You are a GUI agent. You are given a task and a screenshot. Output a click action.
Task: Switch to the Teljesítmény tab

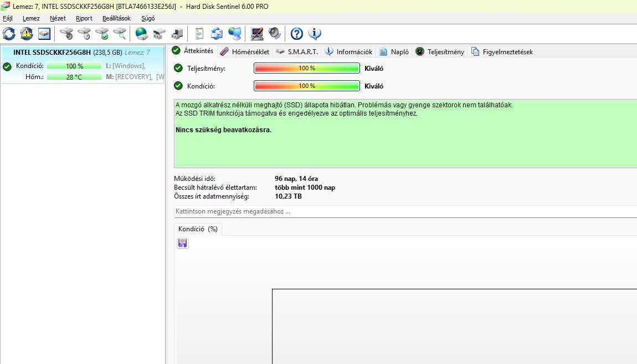pos(440,51)
